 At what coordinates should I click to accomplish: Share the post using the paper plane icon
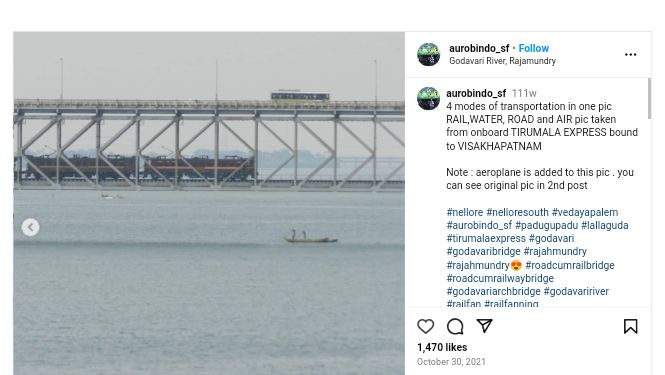484,326
